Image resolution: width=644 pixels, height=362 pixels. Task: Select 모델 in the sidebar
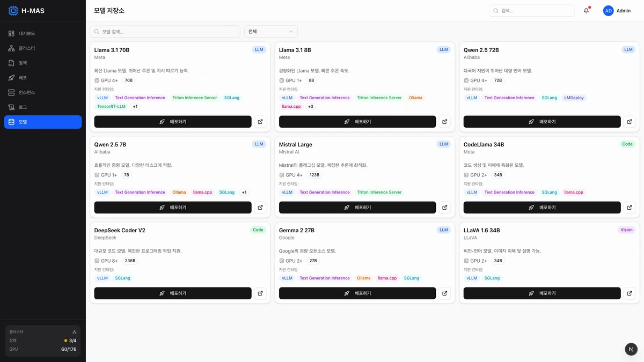click(43, 122)
